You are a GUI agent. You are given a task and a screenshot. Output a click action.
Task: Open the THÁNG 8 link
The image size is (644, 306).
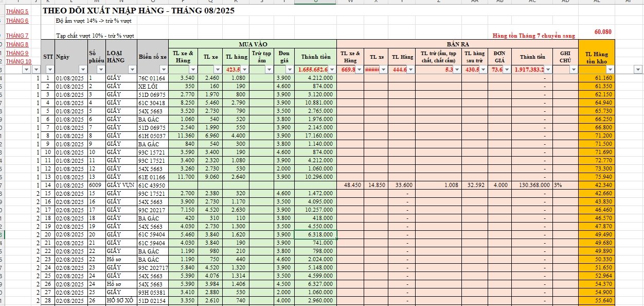(17, 44)
